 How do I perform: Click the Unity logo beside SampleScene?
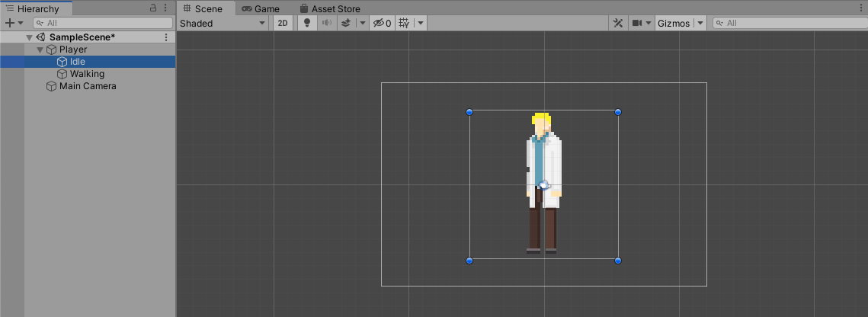40,37
